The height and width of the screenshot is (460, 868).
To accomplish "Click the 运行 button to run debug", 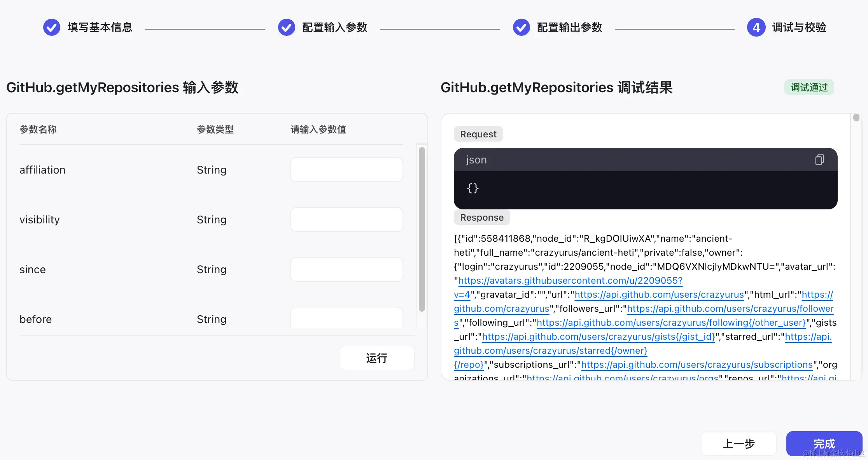I will tap(376, 358).
